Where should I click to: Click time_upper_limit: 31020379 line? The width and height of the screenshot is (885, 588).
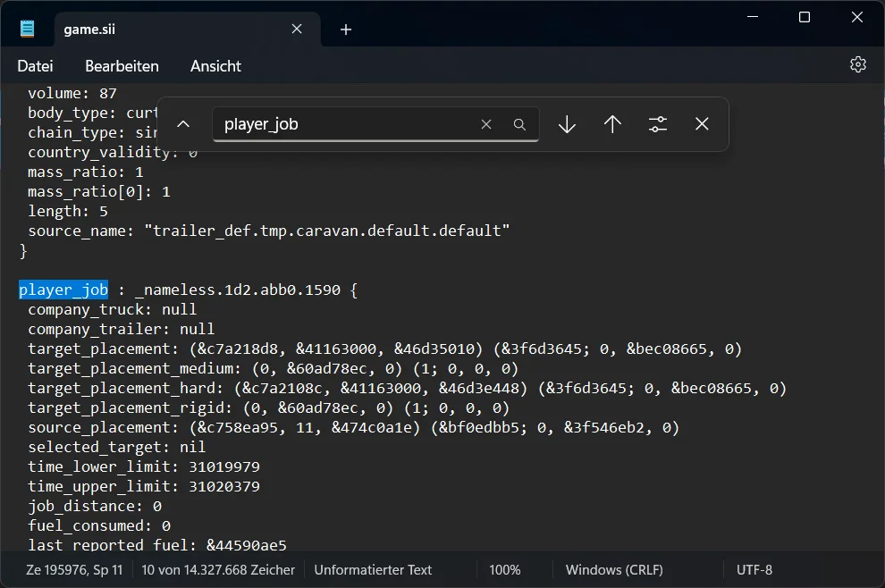[144, 487]
